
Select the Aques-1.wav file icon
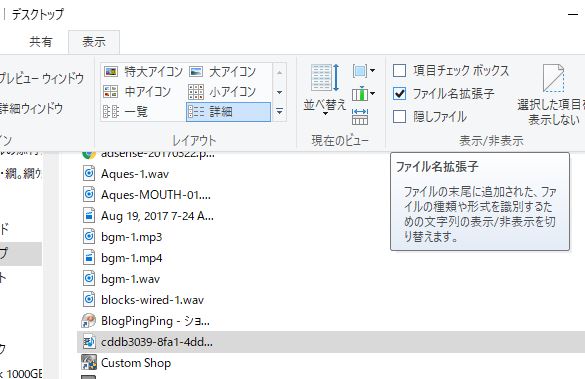coord(89,174)
